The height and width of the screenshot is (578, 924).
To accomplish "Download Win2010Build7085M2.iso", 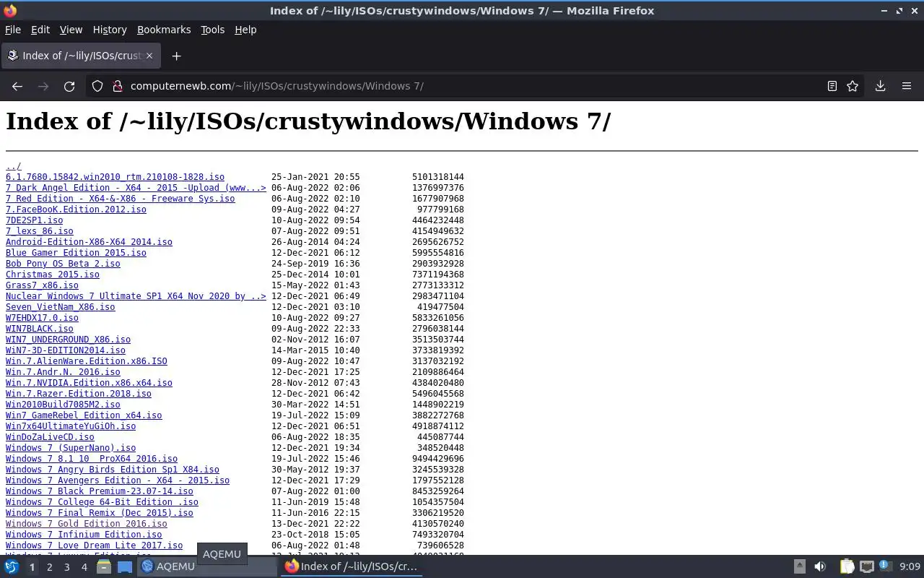I will [x=63, y=405].
